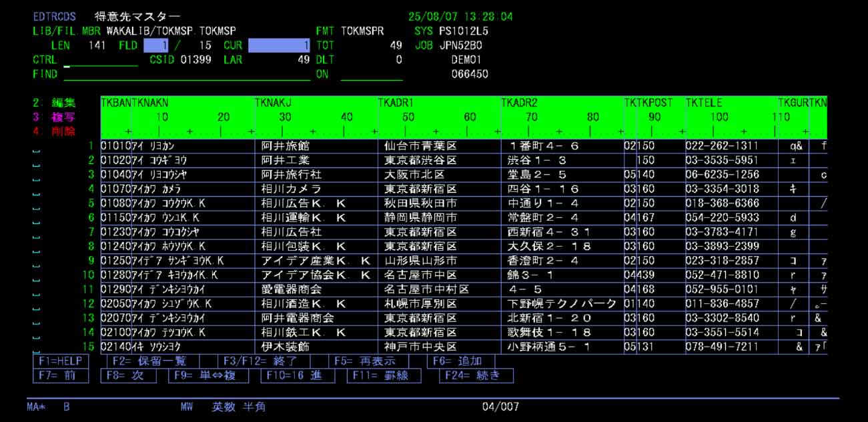868x422 pixels.
Task: Click the highlighted FLD field value
Action: point(155,46)
